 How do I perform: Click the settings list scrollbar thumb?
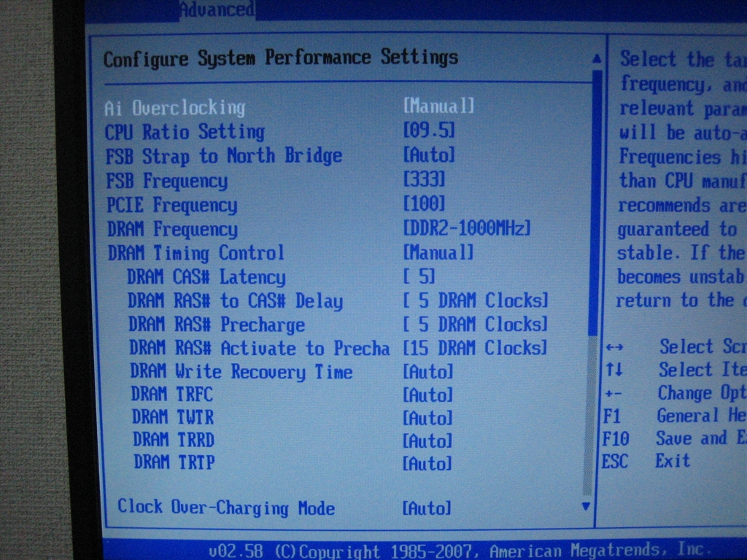click(595, 203)
